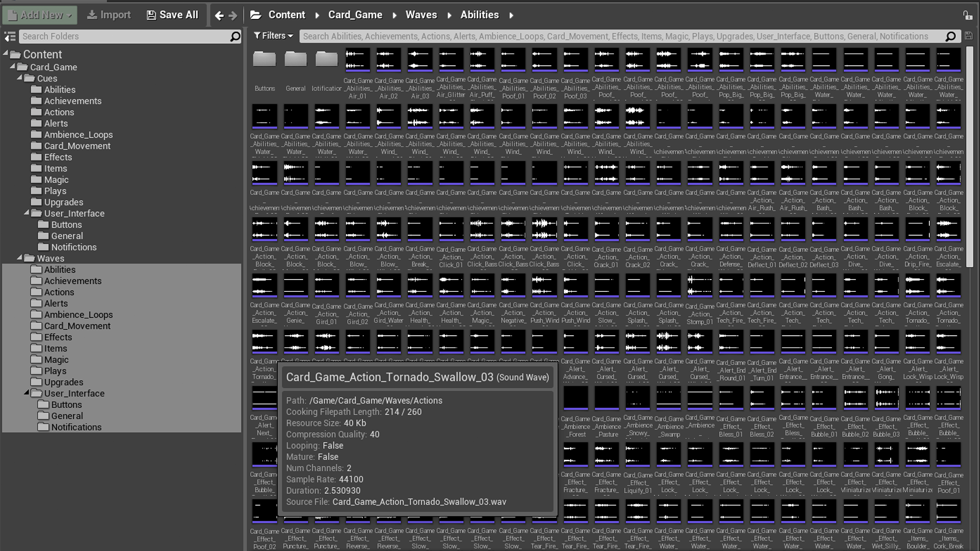Image resolution: width=980 pixels, height=551 pixels.
Task: Click the sources panel toggle icon
Action: tap(9, 36)
